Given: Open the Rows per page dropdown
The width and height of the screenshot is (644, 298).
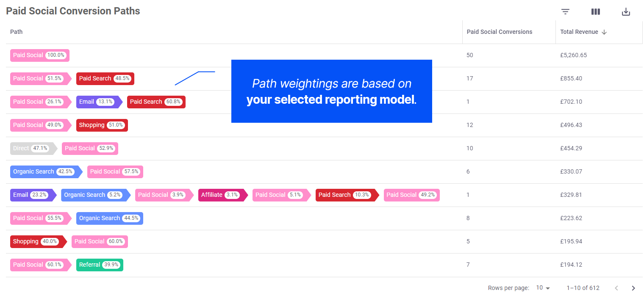Looking at the screenshot, I should point(543,288).
